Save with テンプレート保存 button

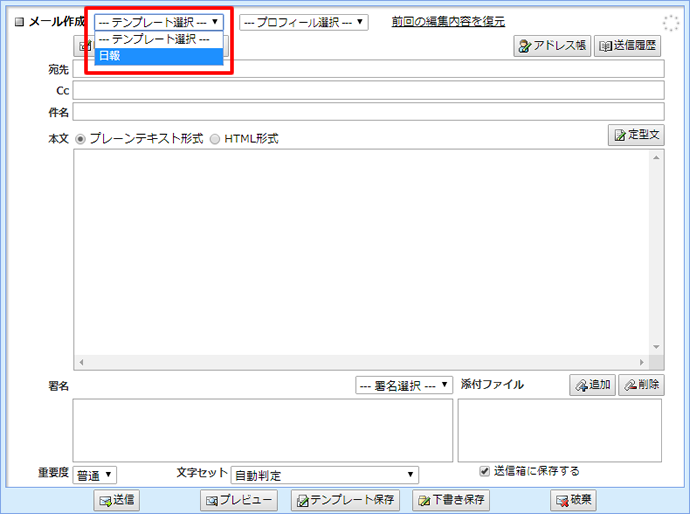[x=346, y=499]
